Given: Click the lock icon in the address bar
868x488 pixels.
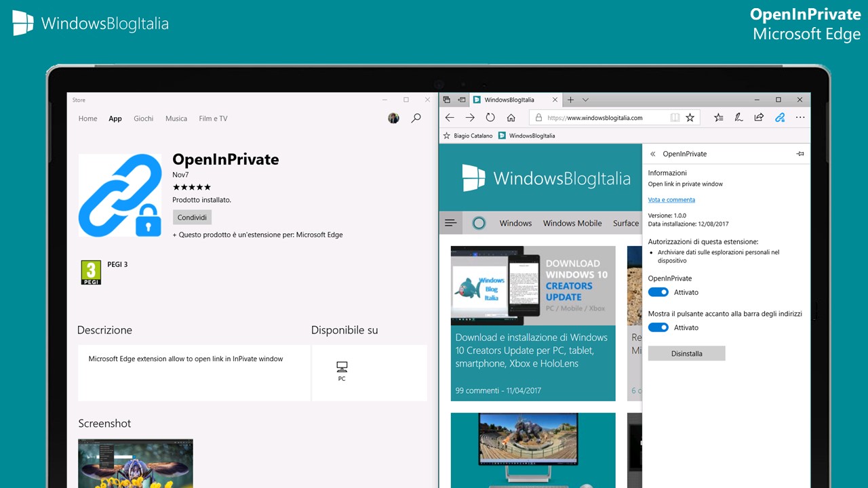Looking at the screenshot, I should click(538, 117).
